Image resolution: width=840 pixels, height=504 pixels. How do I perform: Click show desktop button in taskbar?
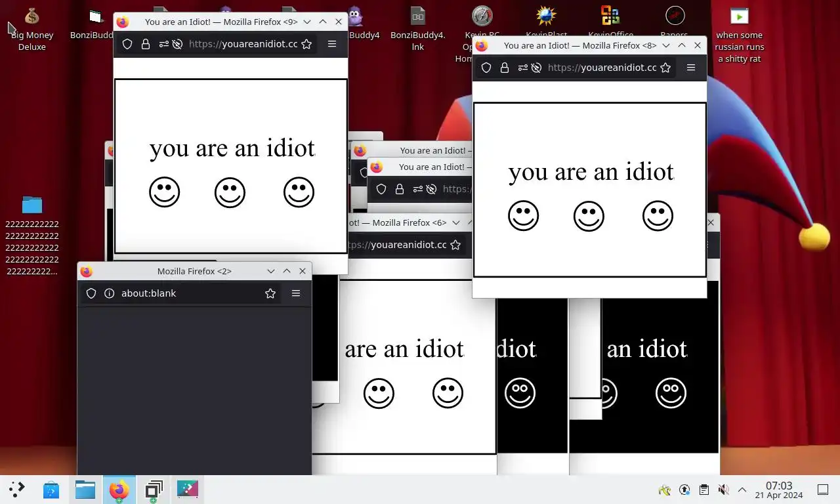[822, 490]
